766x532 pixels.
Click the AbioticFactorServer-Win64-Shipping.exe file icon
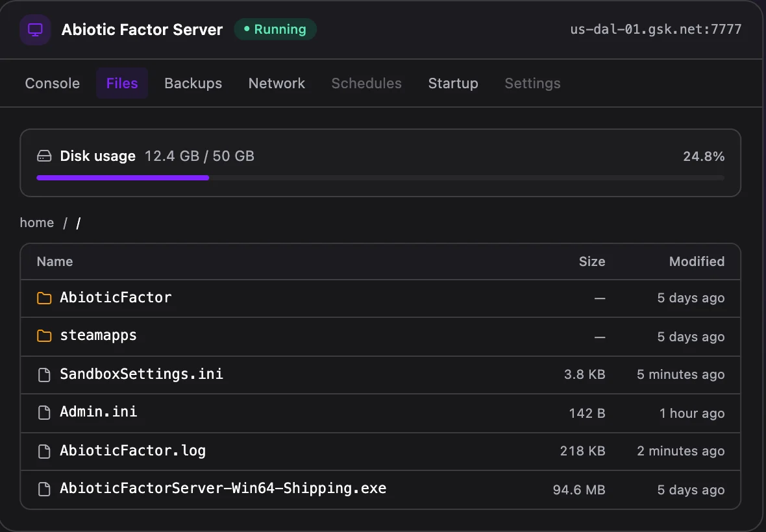pos(44,489)
